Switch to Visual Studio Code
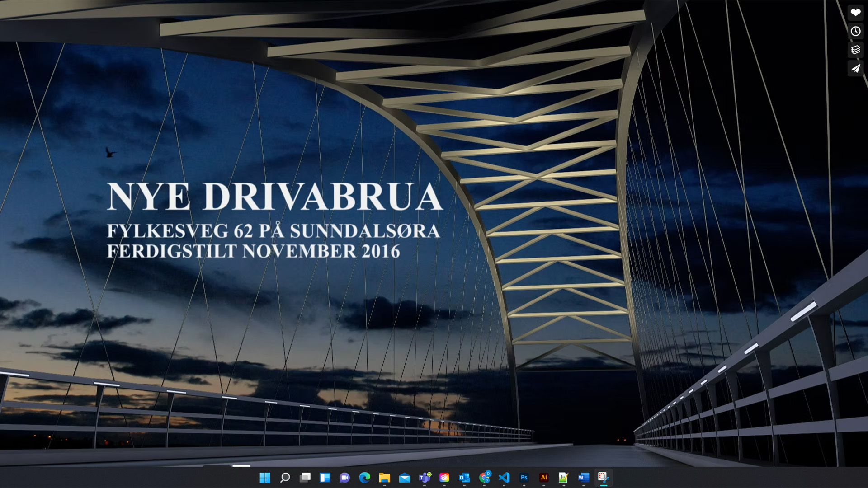Screen dimensions: 868x488 (504, 478)
